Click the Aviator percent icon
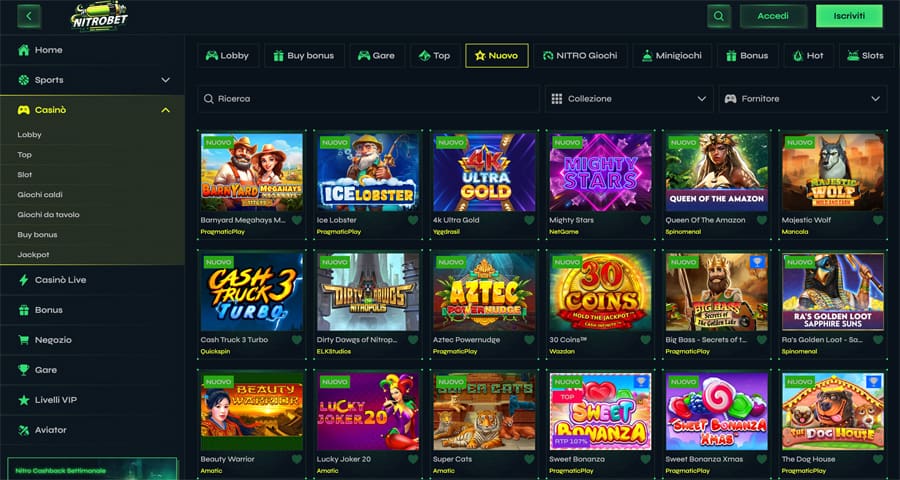This screenshot has height=480, width=900. point(24,430)
